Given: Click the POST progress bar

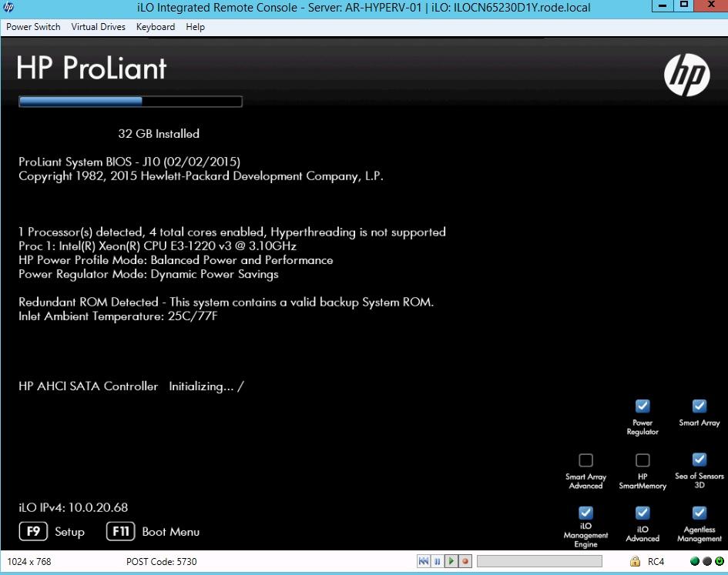Looking at the screenshot, I should pyautogui.click(x=130, y=102).
